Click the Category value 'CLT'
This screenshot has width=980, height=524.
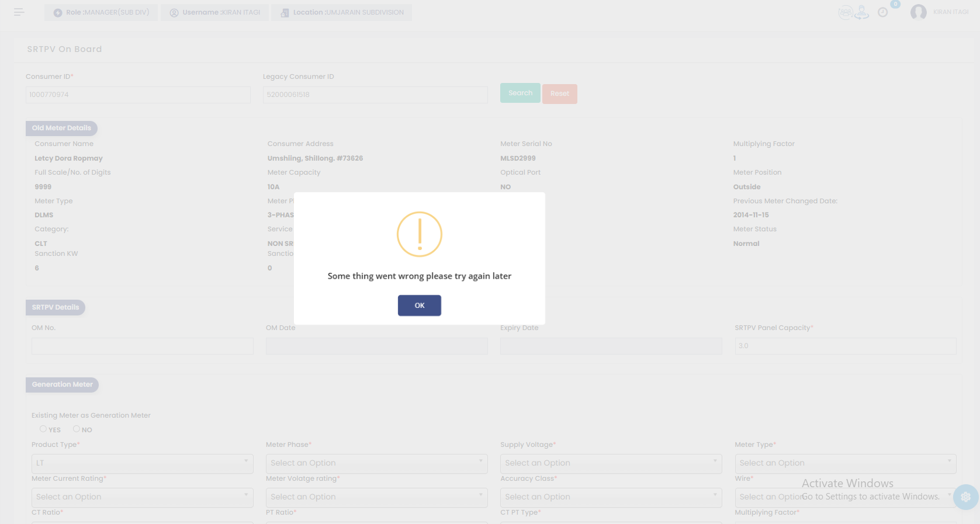tap(41, 244)
